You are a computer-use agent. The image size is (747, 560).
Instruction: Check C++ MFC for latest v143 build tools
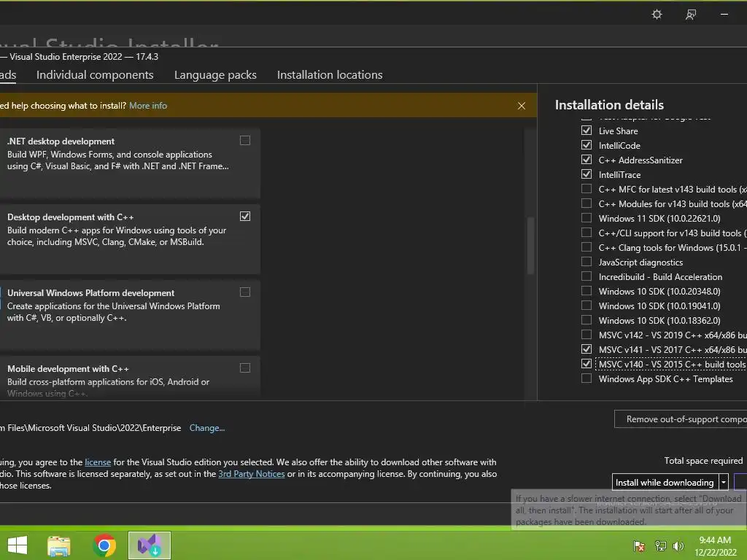coord(587,189)
